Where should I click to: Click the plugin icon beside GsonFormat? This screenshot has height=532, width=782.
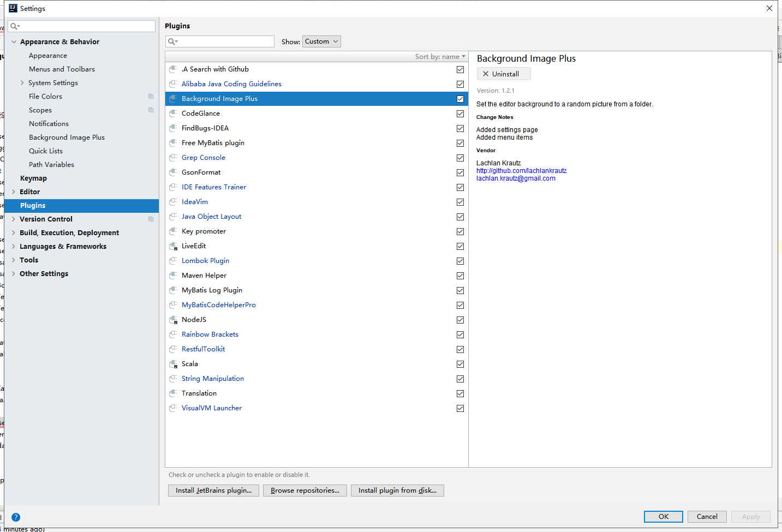tap(173, 172)
